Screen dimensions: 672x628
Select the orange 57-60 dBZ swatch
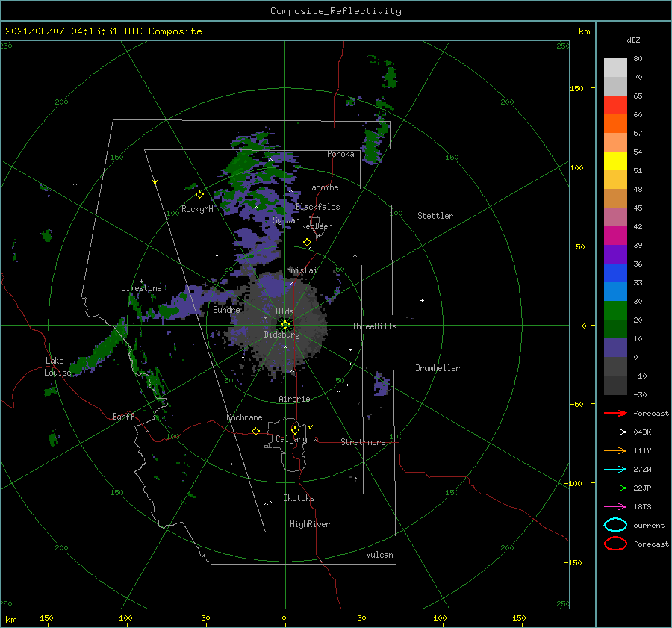pos(615,123)
